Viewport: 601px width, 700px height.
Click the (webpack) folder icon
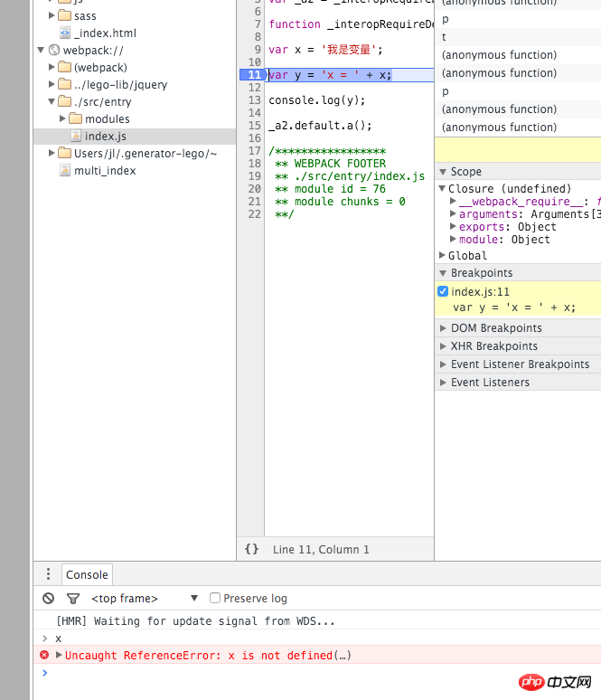pyautogui.click(x=65, y=67)
